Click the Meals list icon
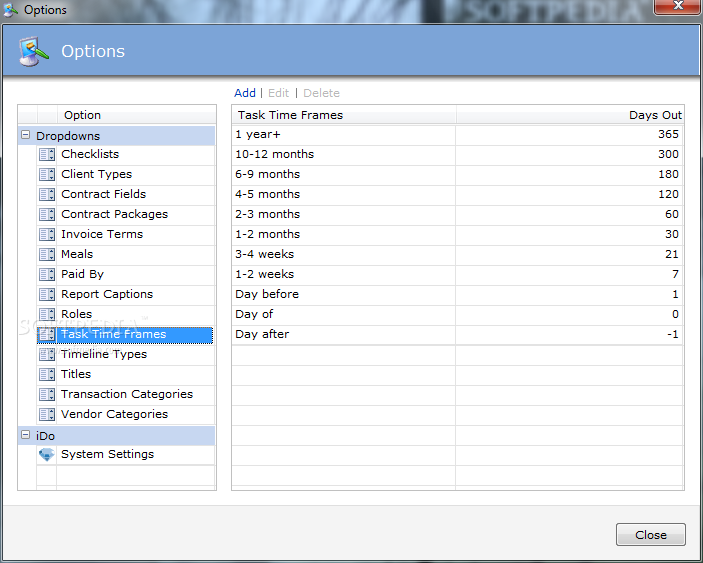Image resolution: width=703 pixels, height=563 pixels. 47,254
